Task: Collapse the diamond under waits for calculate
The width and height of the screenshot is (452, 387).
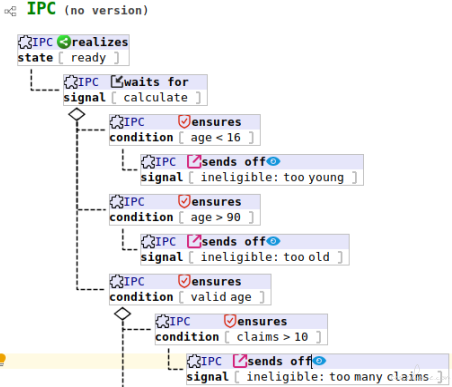Action: [77, 114]
